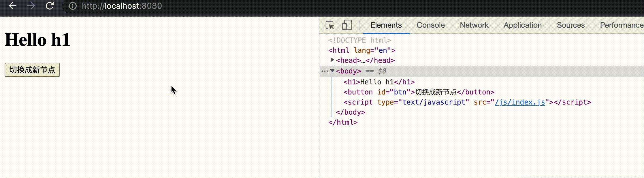Select the button id="btn" DOM node
644x178 pixels.
point(419,92)
